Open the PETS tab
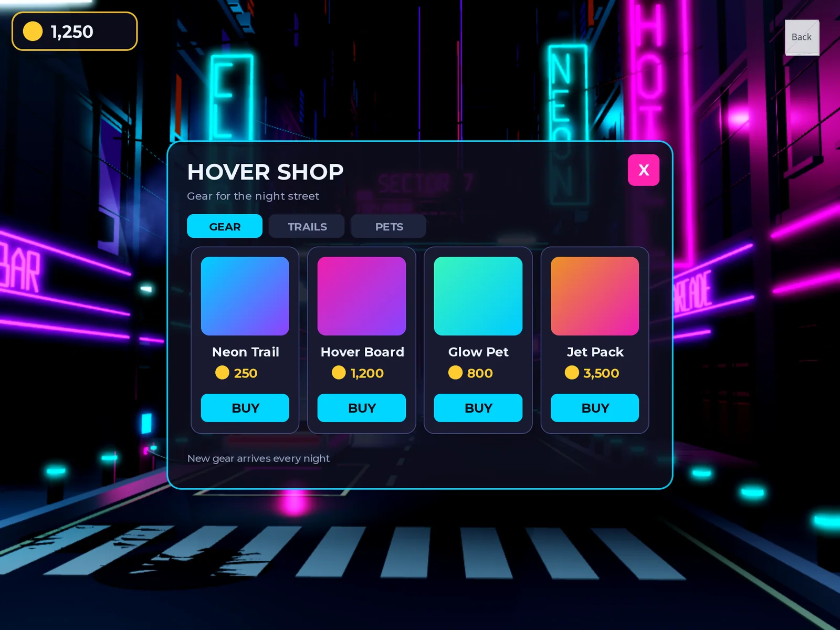Screen dimensions: 840x630 point(388,226)
